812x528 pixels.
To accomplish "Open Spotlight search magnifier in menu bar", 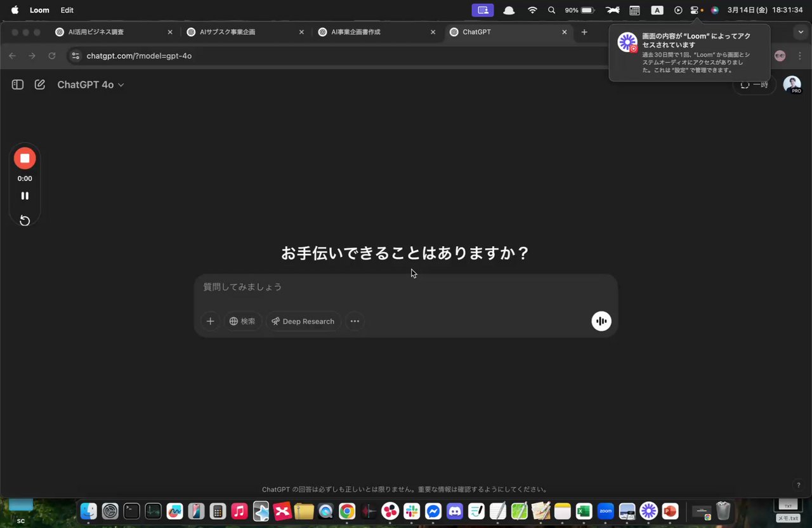I will tap(551, 10).
